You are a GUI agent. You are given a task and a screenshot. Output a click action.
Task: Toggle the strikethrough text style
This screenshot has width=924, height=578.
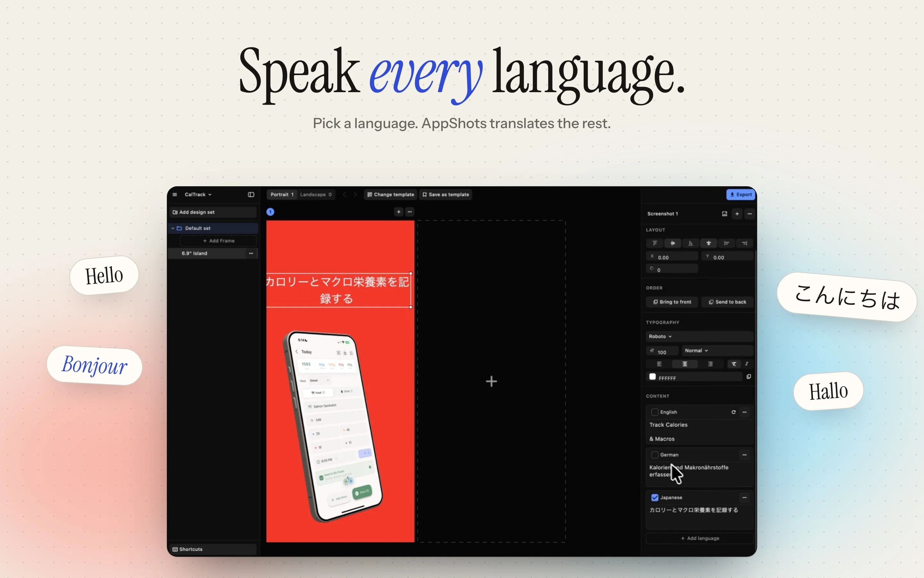[734, 364]
